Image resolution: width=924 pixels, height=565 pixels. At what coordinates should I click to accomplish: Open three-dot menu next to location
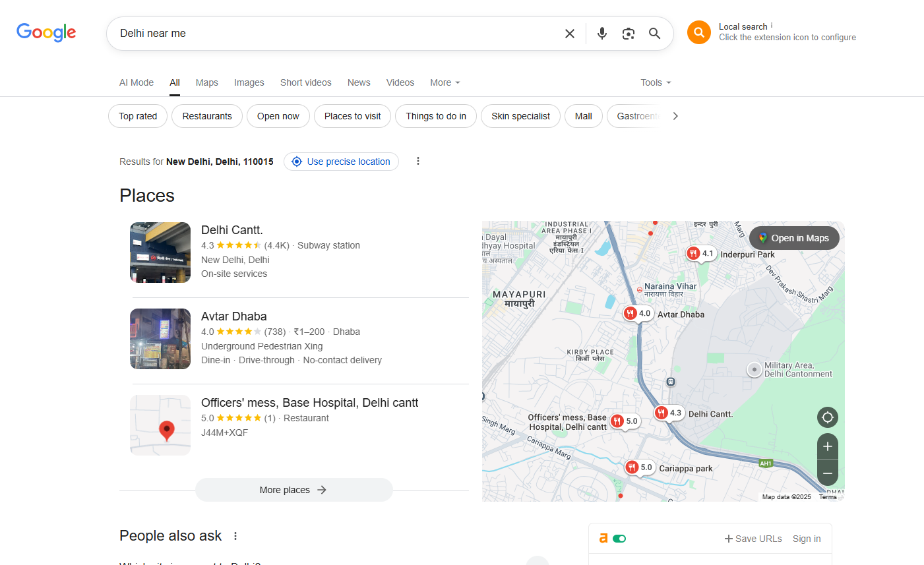417,161
